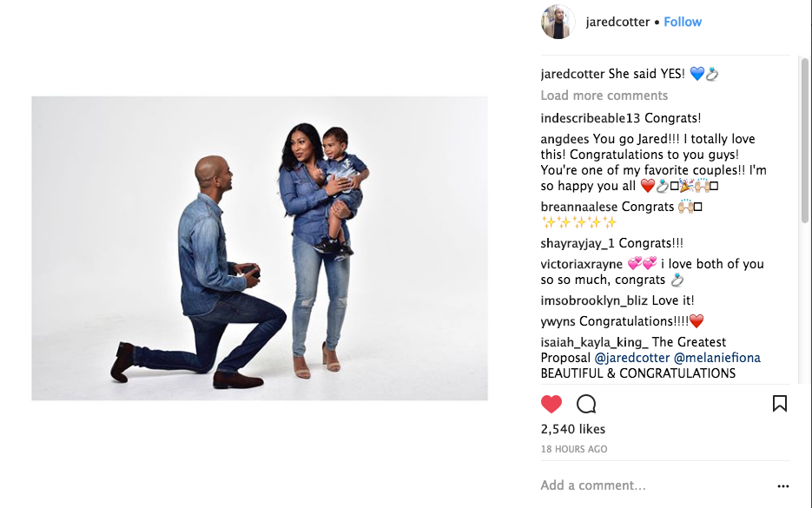The height and width of the screenshot is (508, 812).
Task: Unlike the post via red heart icon
Action: (551, 404)
